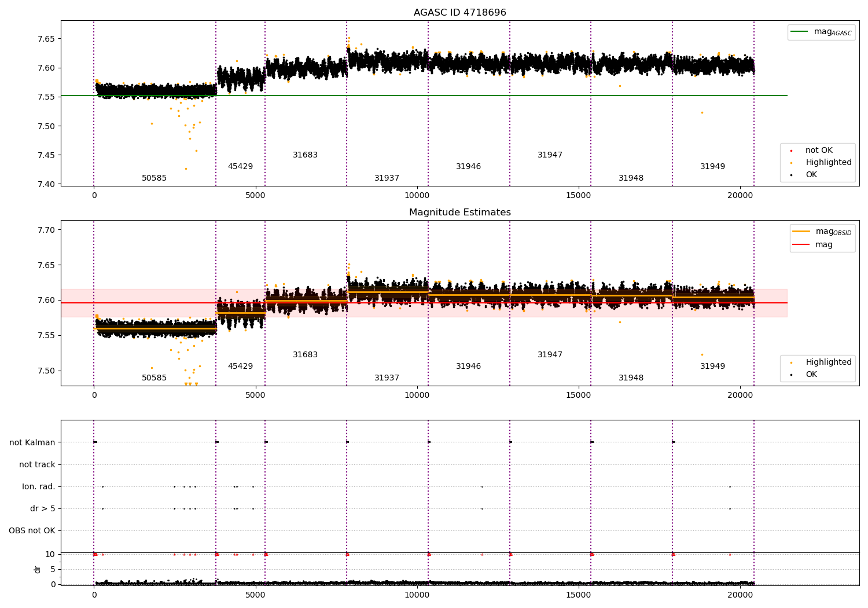Click the 'not track' row label
Viewport: 868px width, 608px height.
[x=37, y=464]
